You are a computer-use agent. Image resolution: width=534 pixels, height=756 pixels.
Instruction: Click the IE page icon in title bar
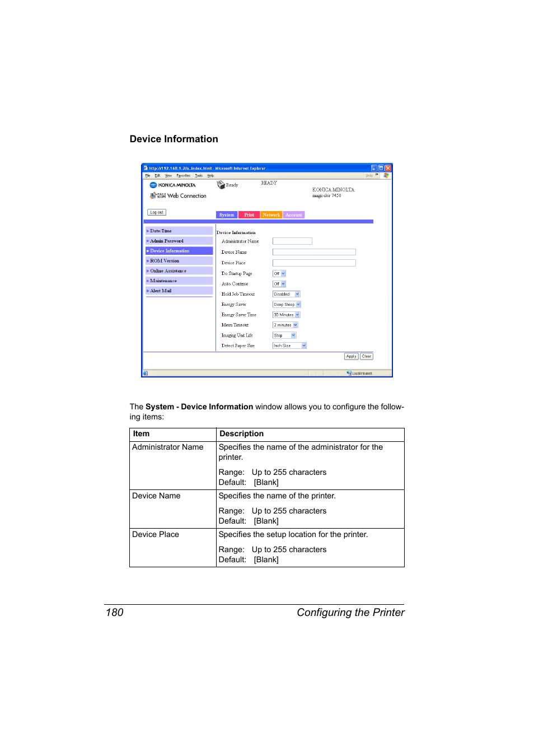pos(146,168)
